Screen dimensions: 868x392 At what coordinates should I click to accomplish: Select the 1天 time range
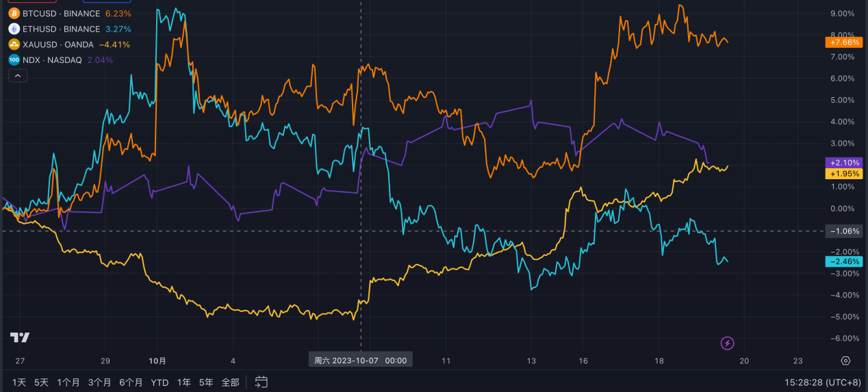click(x=19, y=382)
